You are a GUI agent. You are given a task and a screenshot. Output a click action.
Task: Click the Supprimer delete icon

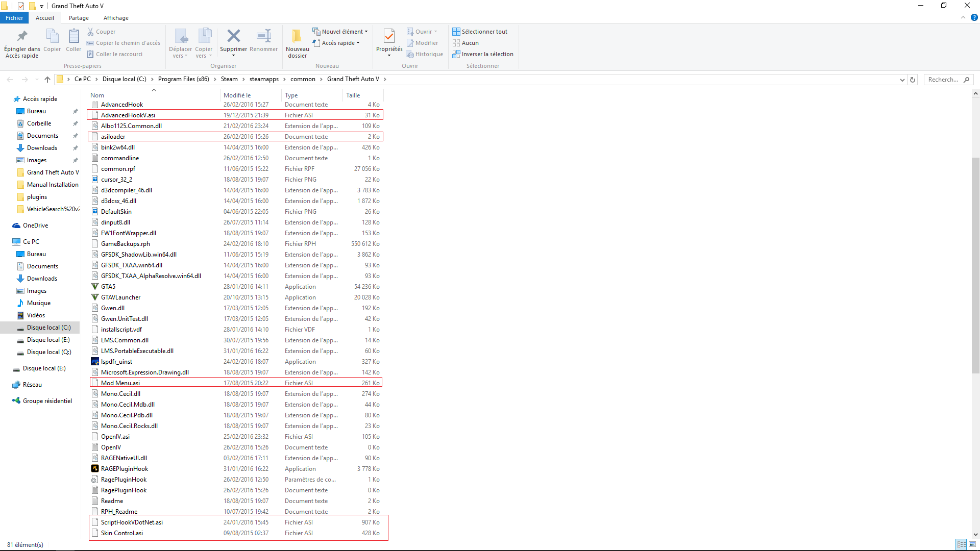(x=233, y=36)
